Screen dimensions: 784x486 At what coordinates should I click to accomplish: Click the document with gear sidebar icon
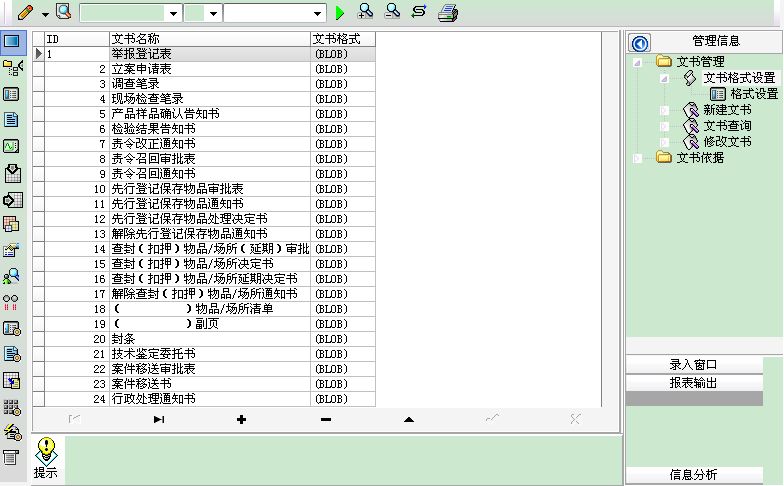(x=12, y=354)
